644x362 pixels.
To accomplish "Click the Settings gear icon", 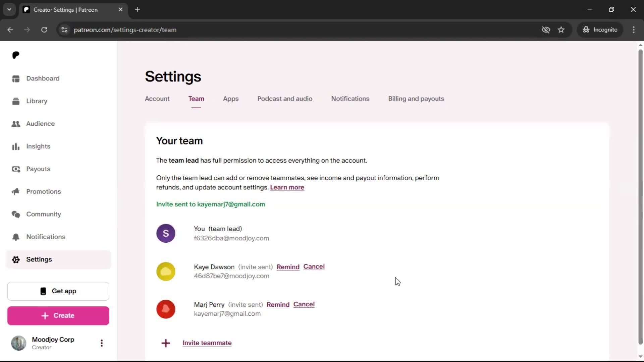I will [x=16, y=259].
